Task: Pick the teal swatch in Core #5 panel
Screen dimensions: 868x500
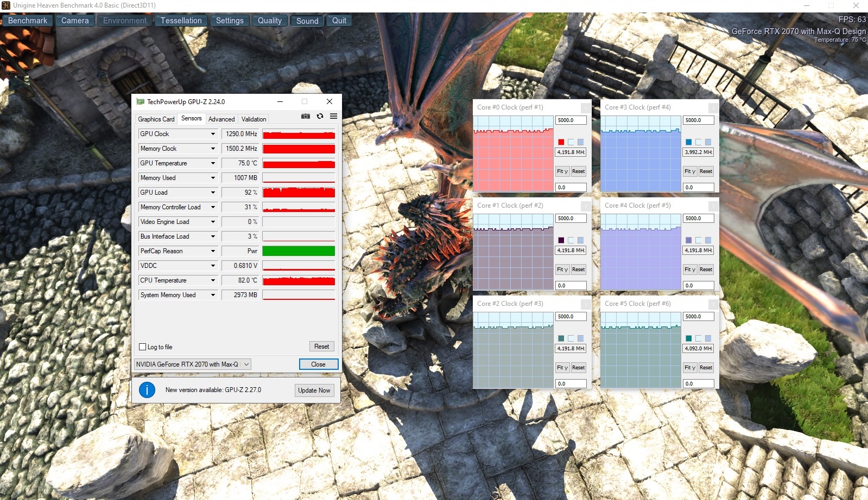Action: pyautogui.click(x=689, y=338)
